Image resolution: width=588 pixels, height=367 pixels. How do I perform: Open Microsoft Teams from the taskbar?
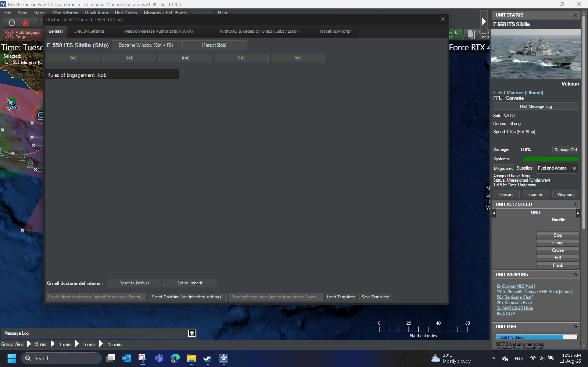click(x=159, y=358)
